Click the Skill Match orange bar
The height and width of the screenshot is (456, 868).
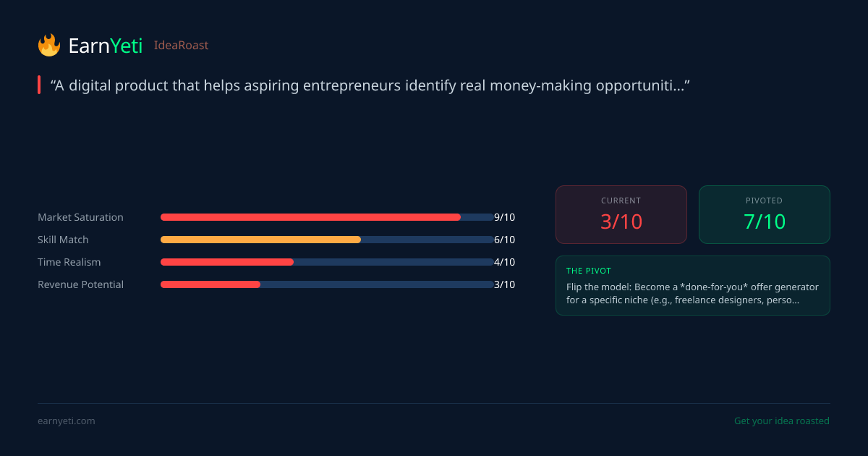point(261,240)
